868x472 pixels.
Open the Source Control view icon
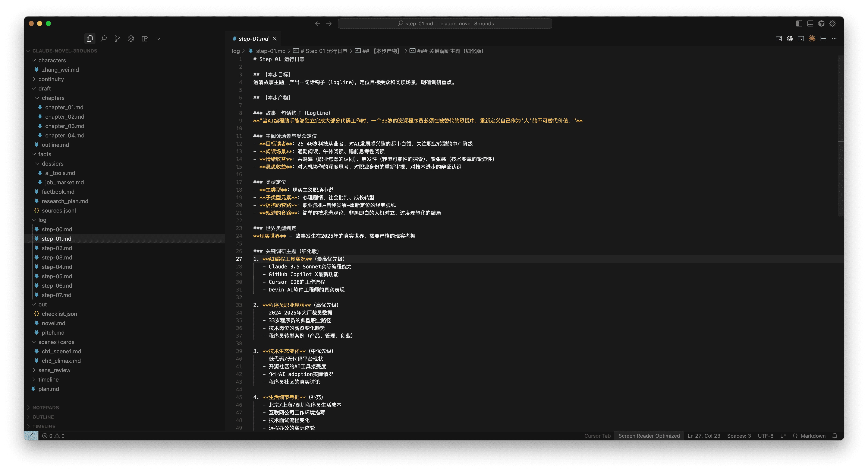[117, 39]
